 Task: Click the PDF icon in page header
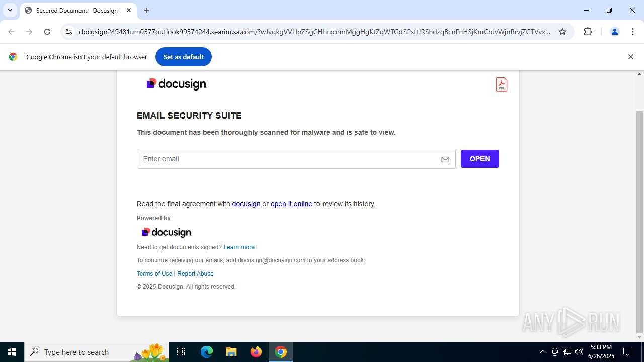[501, 84]
